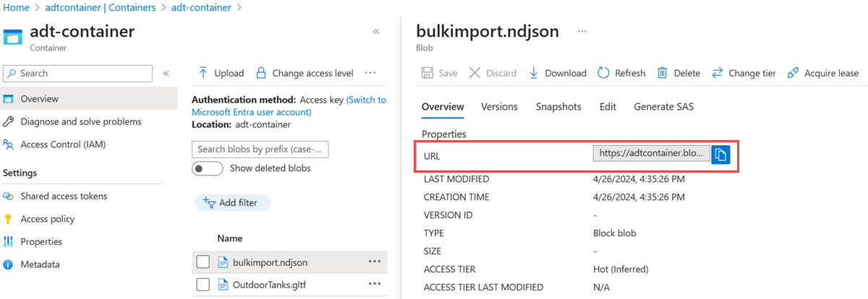This screenshot has height=299, width=868.
Task: Acquire lease on the blob
Action: click(822, 73)
